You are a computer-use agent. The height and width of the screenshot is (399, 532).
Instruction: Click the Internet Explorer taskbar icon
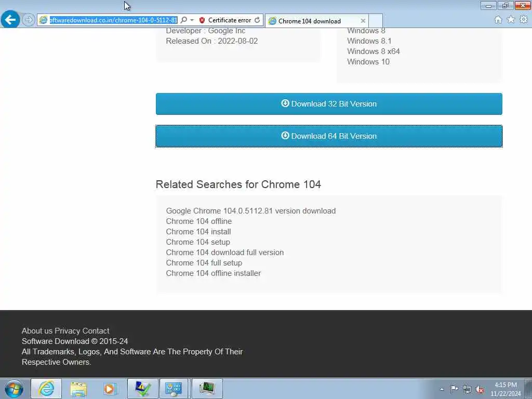46,389
